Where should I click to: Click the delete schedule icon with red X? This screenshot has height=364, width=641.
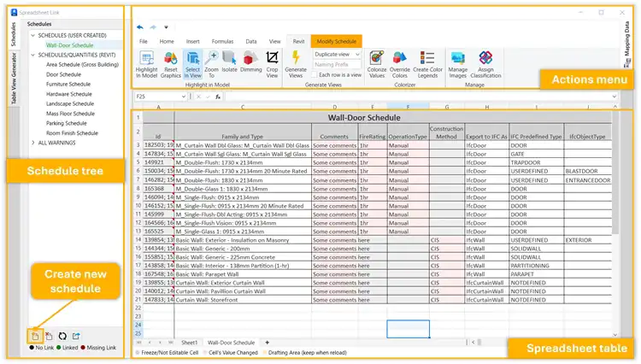[49, 336]
